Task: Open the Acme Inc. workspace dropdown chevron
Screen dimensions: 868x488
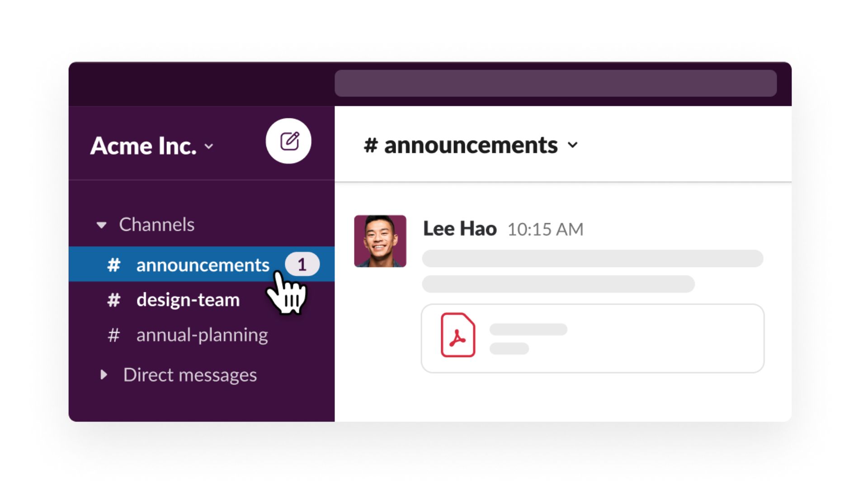Action: pyautogui.click(x=209, y=146)
